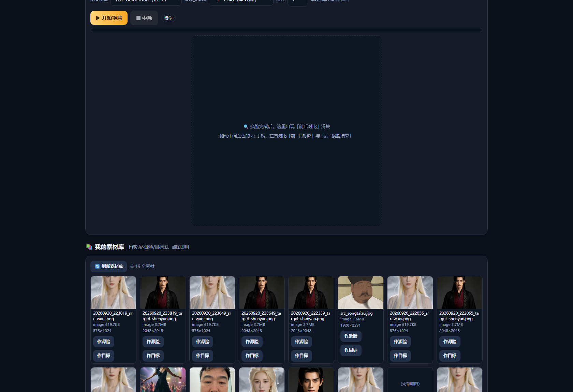Set src_songtaizu.jpg as source face (作源脸)
This screenshot has height=392, width=573.
351,336
